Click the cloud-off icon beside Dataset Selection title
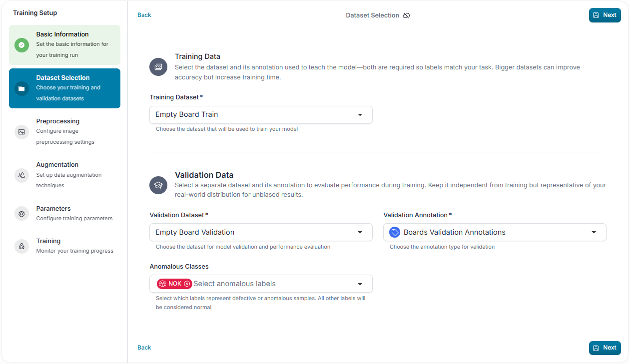 coord(406,15)
